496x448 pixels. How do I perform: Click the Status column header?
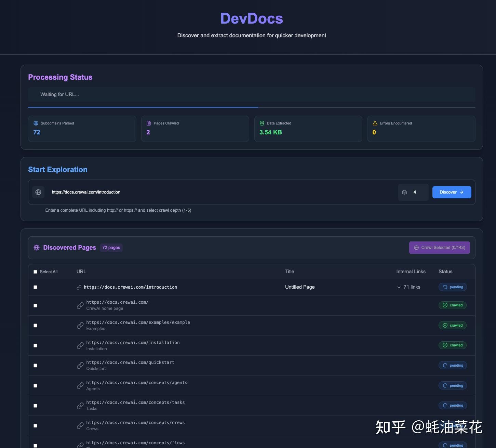[x=445, y=272]
